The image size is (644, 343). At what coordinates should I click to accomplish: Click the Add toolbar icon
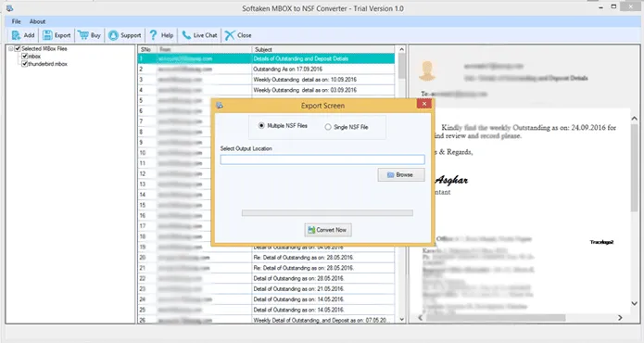(16, 35)
